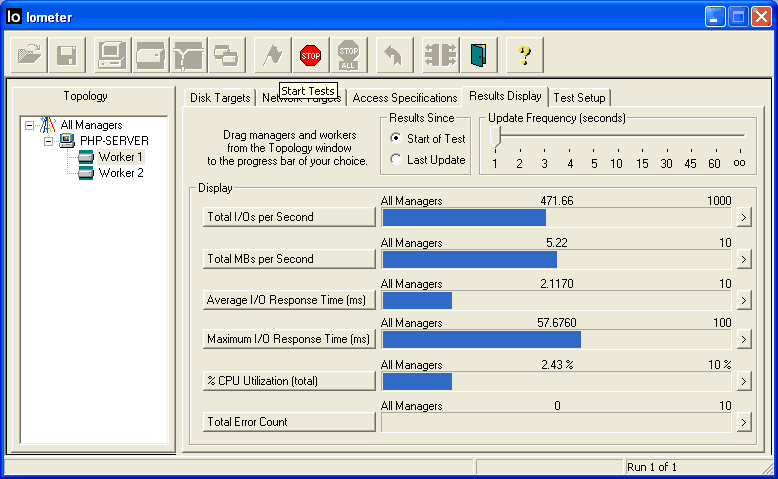
Task: Click the Total MBs per Second button
Action: (x=289, y=259)
